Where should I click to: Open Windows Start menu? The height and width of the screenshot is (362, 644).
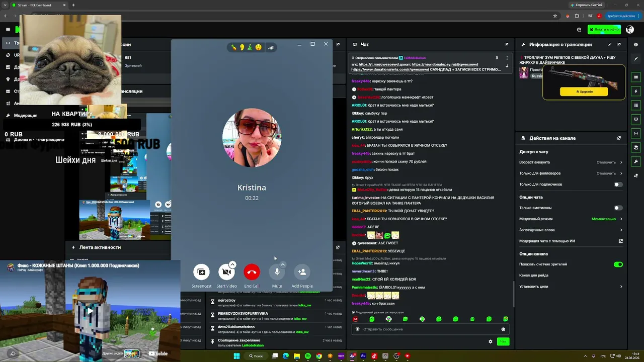pos(236,356)
